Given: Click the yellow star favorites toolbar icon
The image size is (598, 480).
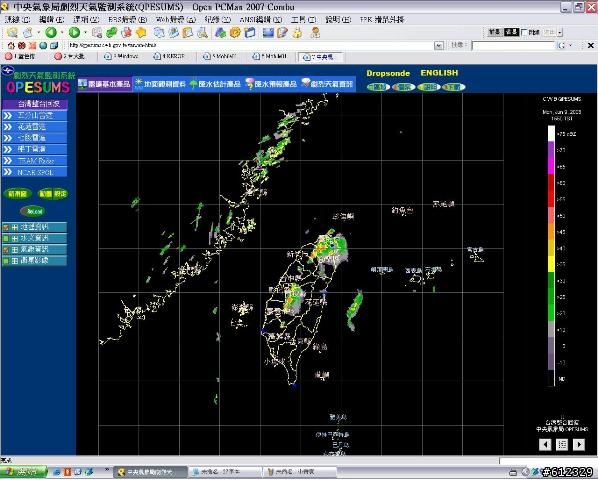Looking at the screenshot, I should (141, 33).
